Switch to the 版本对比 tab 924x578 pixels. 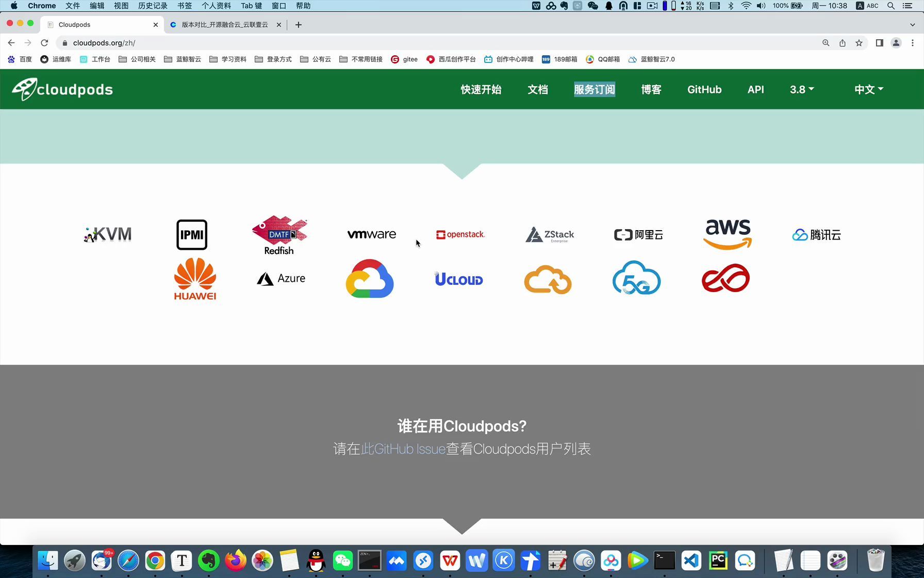click(225, 25)
